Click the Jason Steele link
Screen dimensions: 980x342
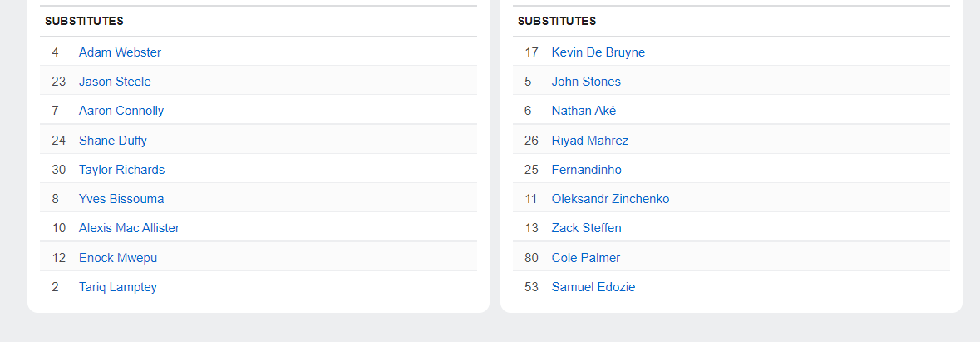coord(115,82)
